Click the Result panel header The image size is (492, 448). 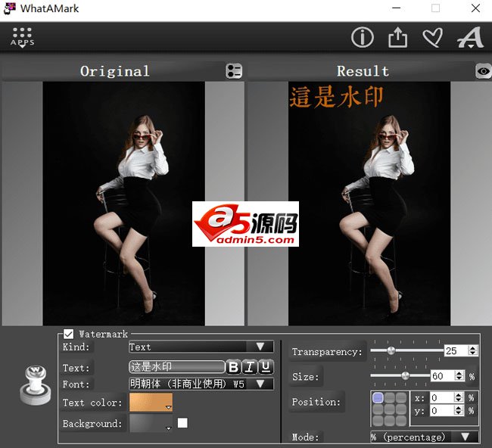(x=363, y=71)
